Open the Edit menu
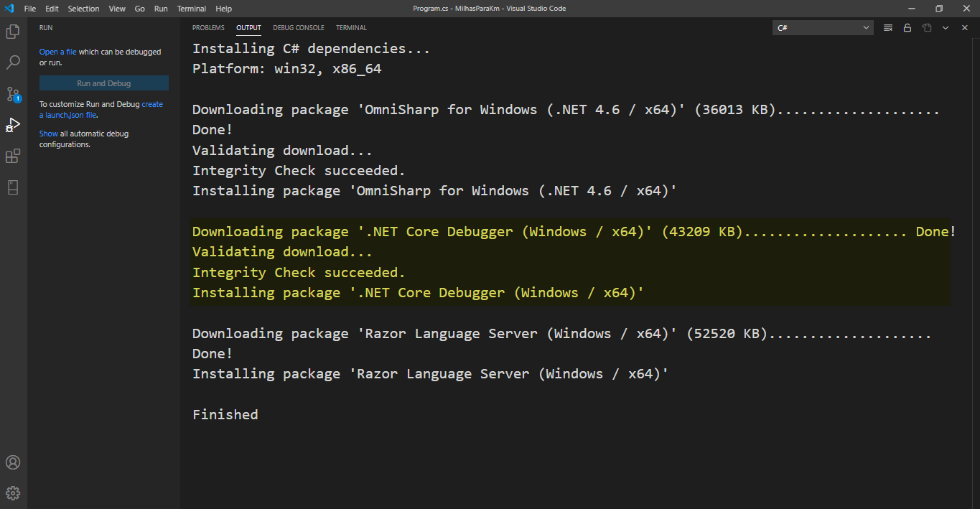Viewport: 980px width, 509px height. pos(52,9)
